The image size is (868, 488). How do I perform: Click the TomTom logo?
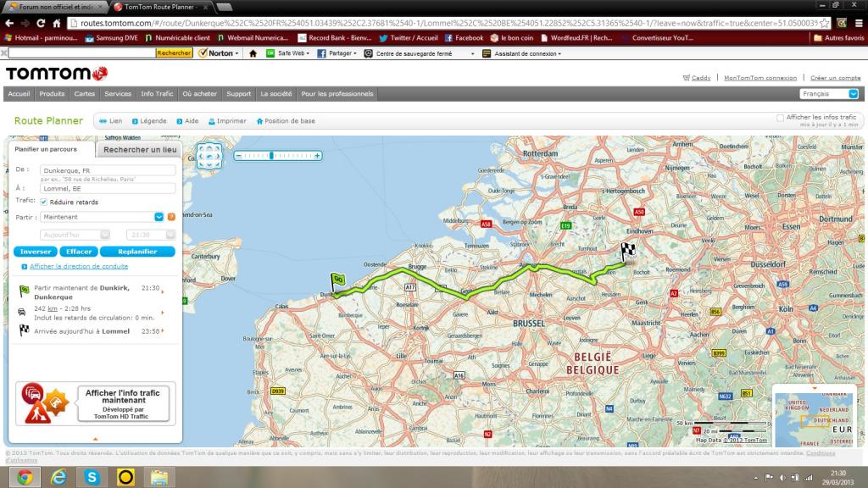point(57,74)
